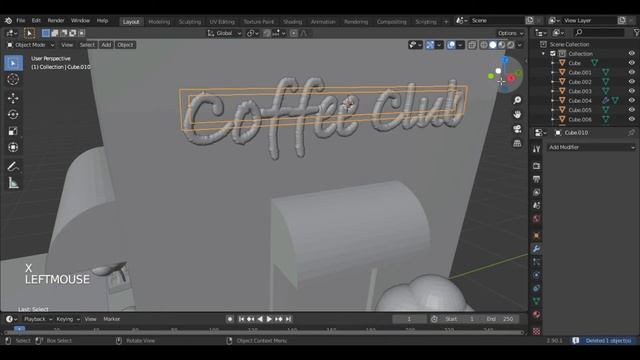
Task: Collapse the Collection tree arrow
Action: tap(543, 54)
